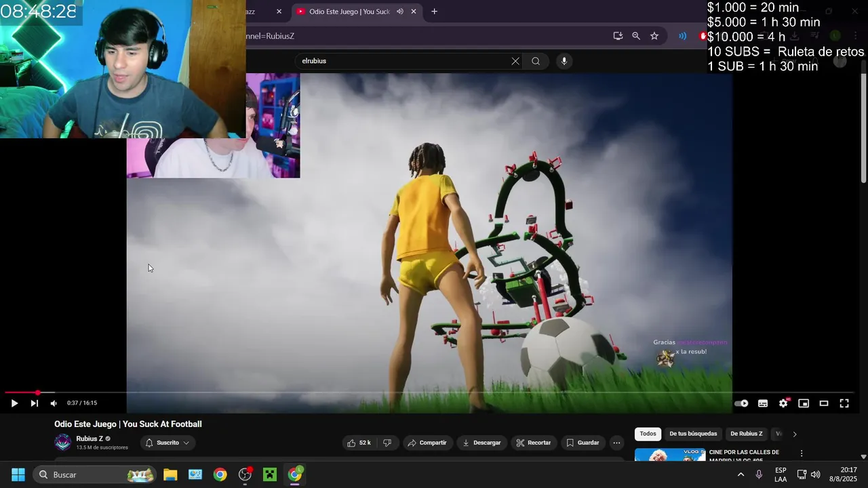Viewport: 868px width, 488px height.
Task: Open the taskbar app with the picture-window icon
Action: coord(195,474)
